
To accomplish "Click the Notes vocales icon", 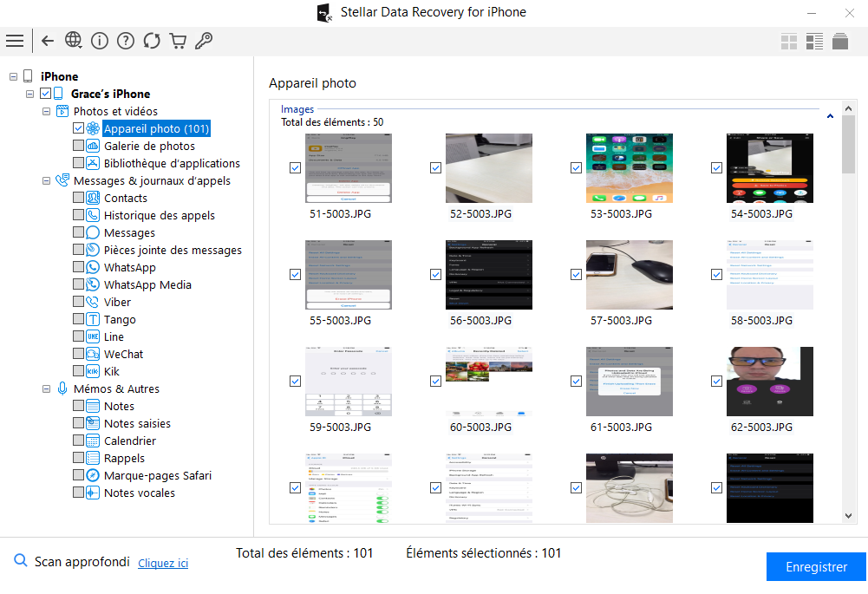I will [93, 493].
